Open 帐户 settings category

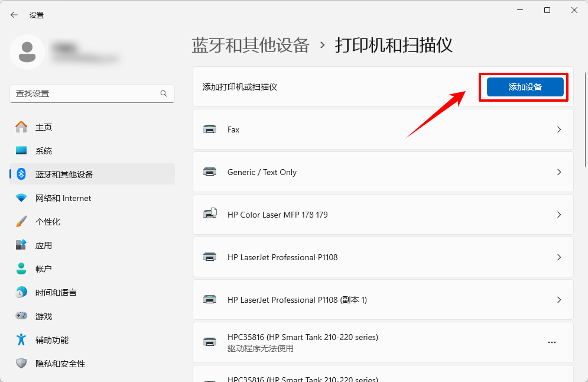pyautogui.click(x=92, y=268)
